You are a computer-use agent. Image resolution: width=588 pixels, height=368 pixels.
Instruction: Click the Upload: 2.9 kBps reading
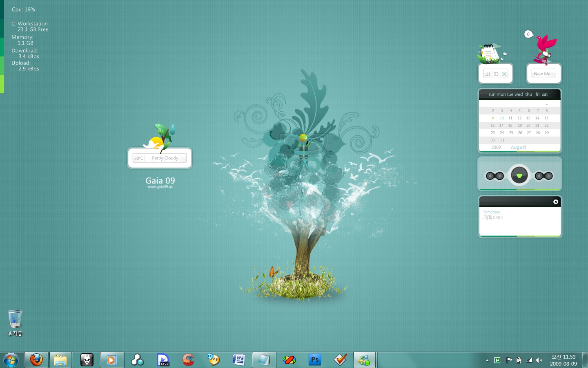pyautogui.click(x=25, y=66)
